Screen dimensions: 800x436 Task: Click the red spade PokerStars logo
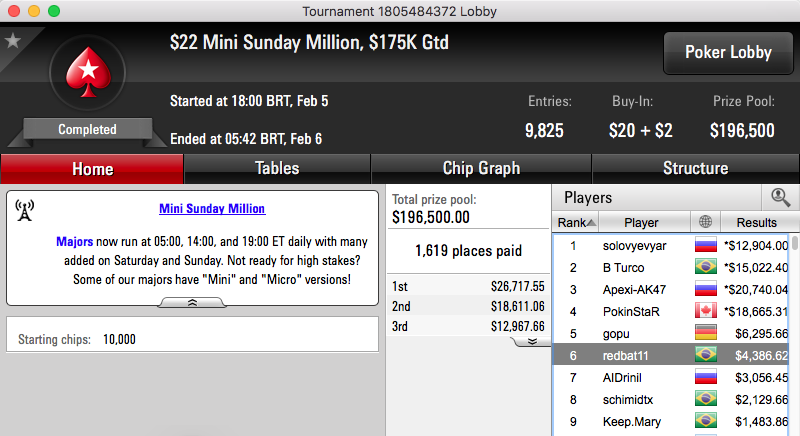coord(88,72)
